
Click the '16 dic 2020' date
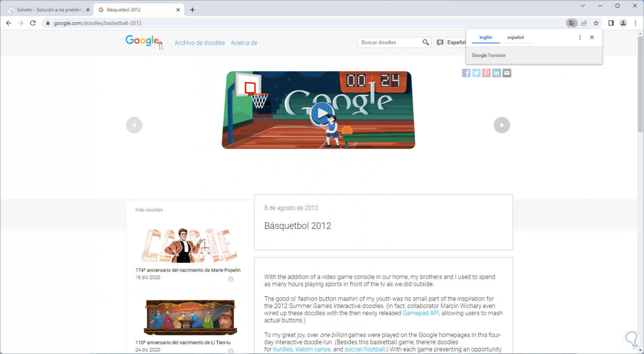[x=148, y=278]
